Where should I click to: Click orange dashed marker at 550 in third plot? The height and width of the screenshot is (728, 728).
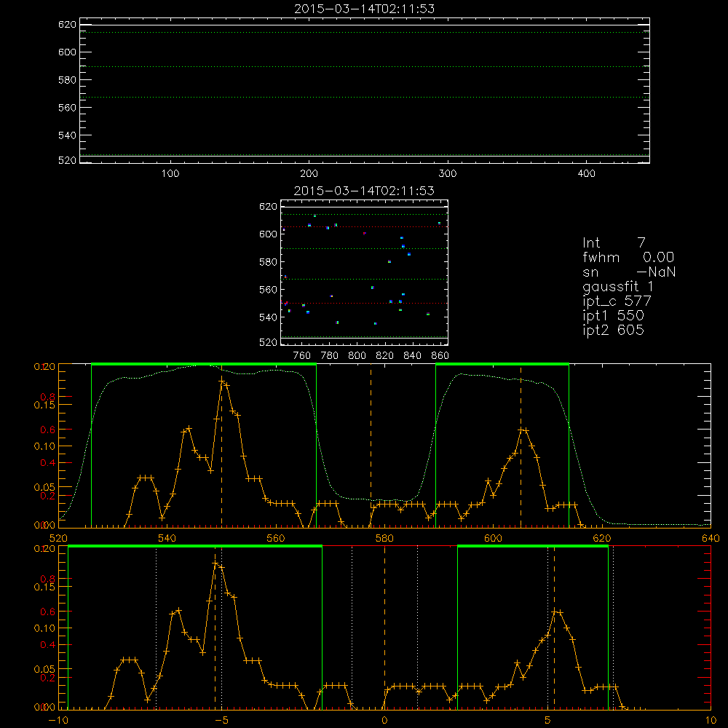tap(221, 446)
